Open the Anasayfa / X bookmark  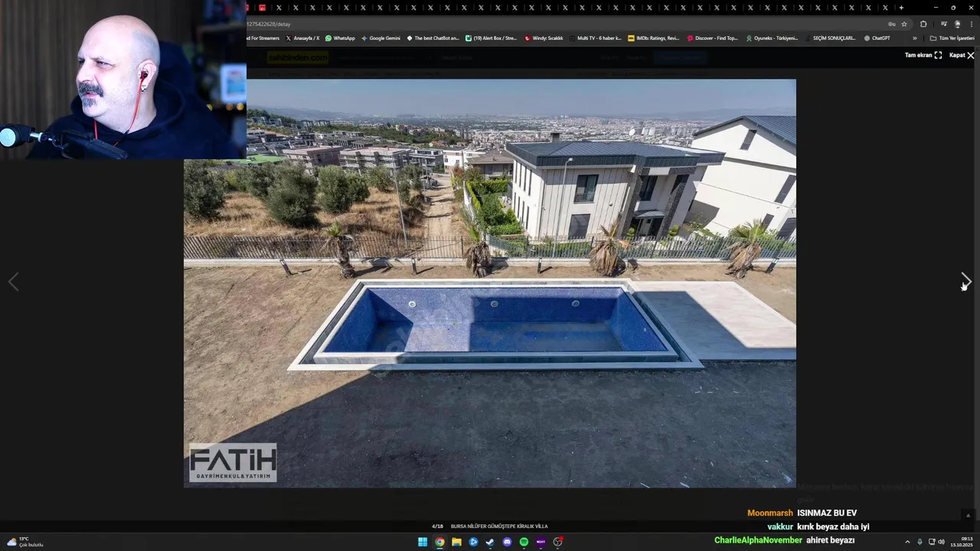pyautogui.click(x=302, y=37)
